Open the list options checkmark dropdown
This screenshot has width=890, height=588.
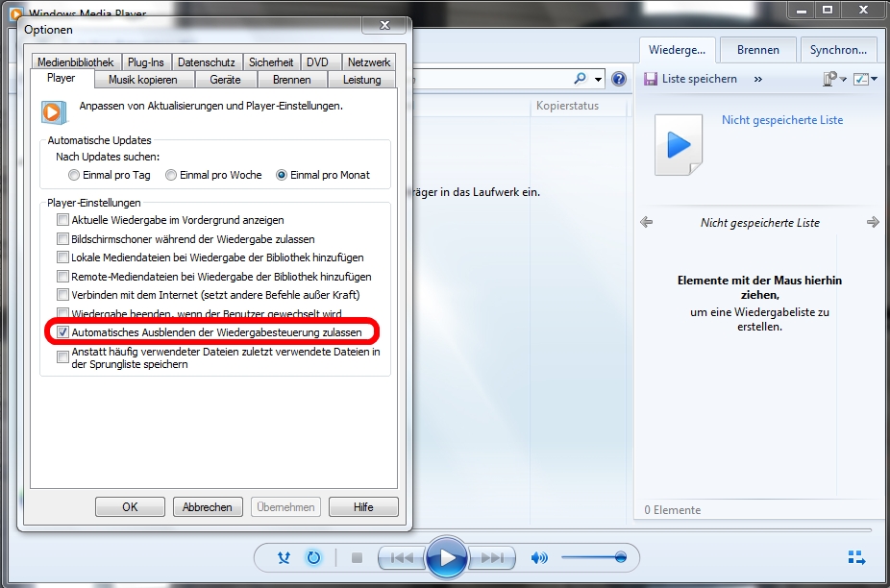pos(864,79)
